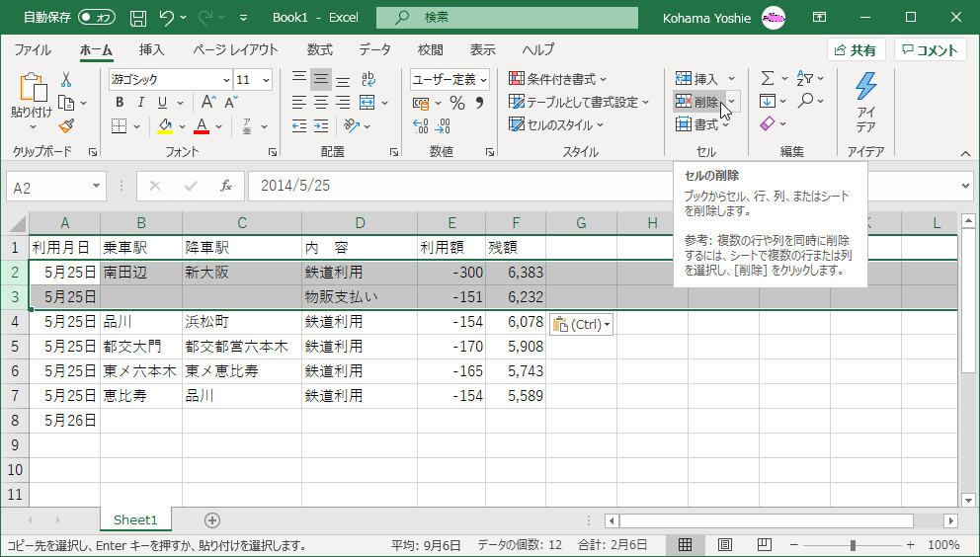980x557 pixels.
Task: Decrease indent of cell content
Action: coord(300,126)
